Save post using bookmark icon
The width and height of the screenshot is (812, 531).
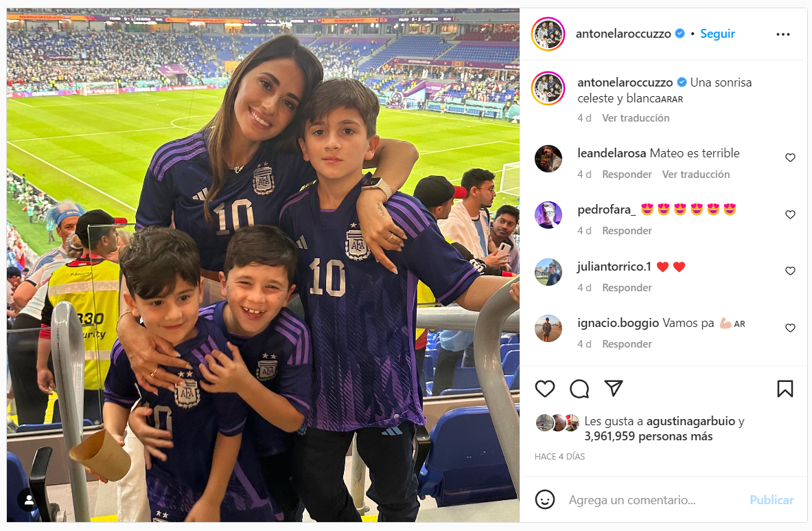785,389
